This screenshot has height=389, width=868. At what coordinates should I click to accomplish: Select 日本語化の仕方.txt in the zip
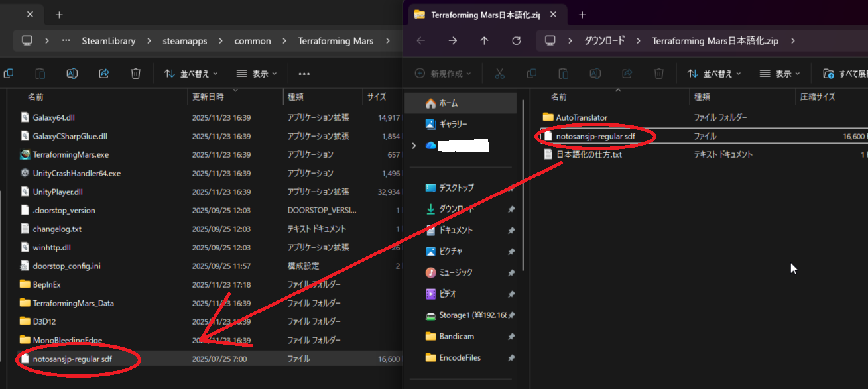coord(588,154)
